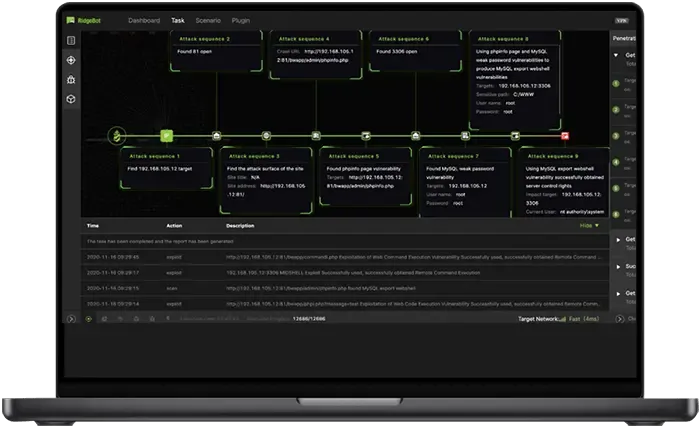
Task: Click the Action column header
Action: (x=174, y=226)
